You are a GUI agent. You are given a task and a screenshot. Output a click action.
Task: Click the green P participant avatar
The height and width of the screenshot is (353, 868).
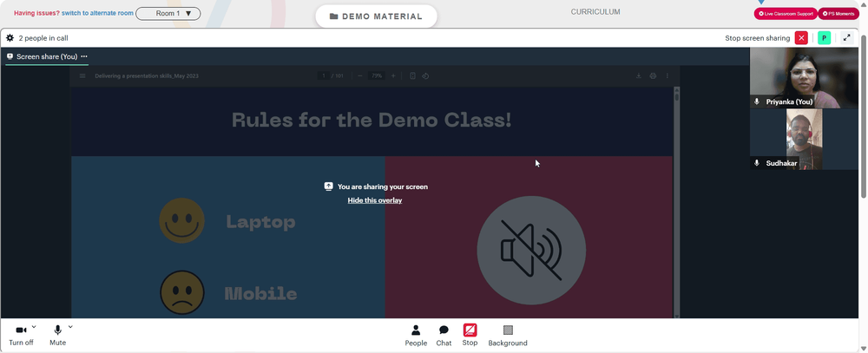tap(825, 38)
